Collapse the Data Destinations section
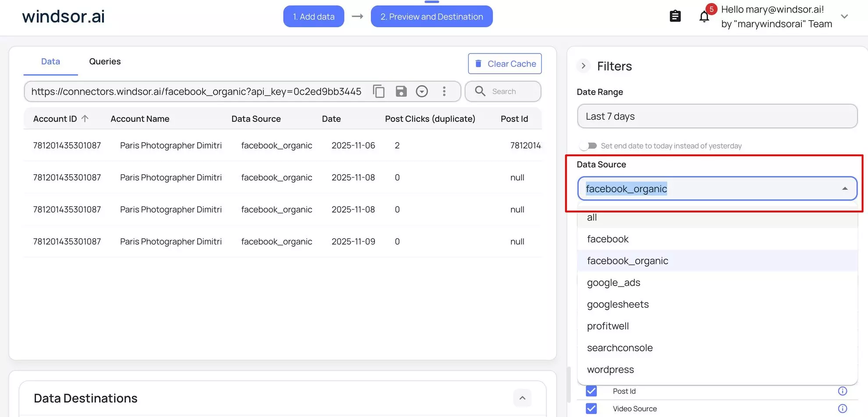The width and height of the screenshot is (868, 417). point(522,398)
